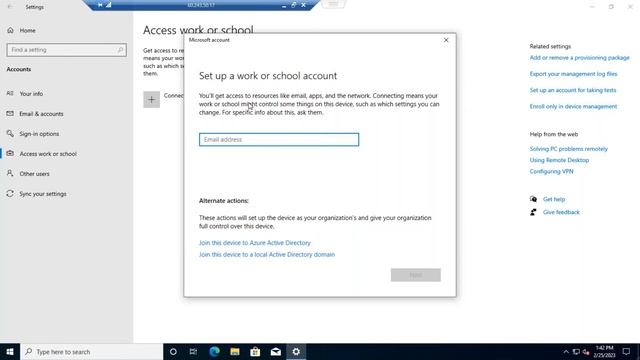Launch Microsoft Edge from taskbar
Image resolution: width=640 pixels, height=360 pixels.
coord(214,351)
